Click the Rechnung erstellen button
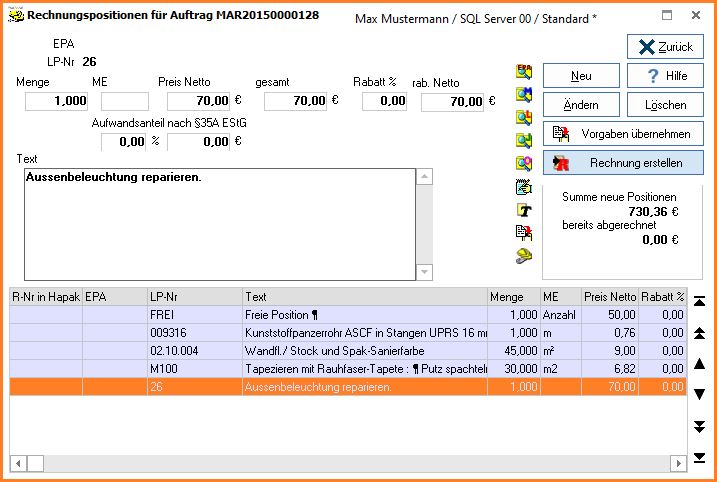 point(623,162)
